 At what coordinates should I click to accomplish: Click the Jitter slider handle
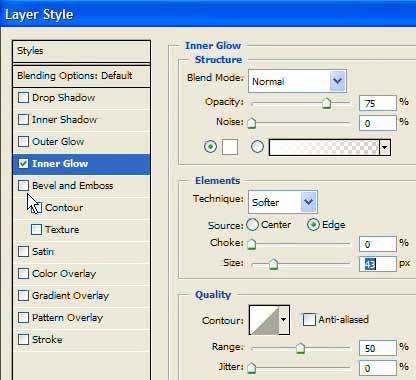(252, 368)
